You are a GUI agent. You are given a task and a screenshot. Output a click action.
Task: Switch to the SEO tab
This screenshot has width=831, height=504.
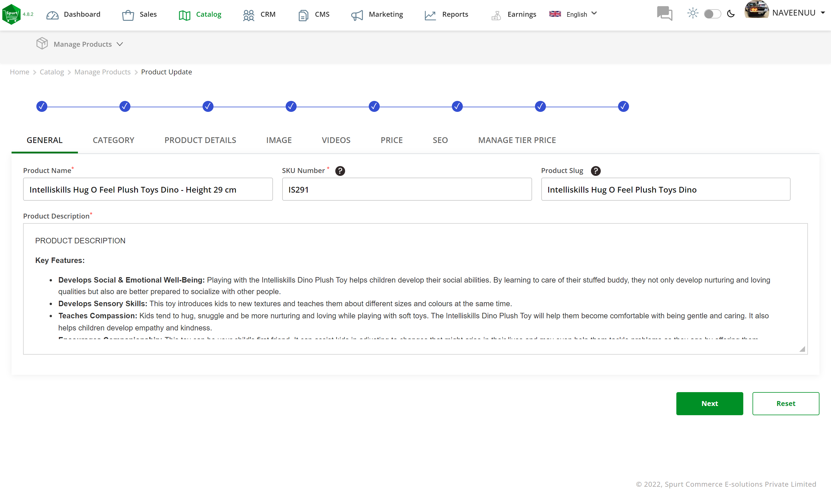440,140
